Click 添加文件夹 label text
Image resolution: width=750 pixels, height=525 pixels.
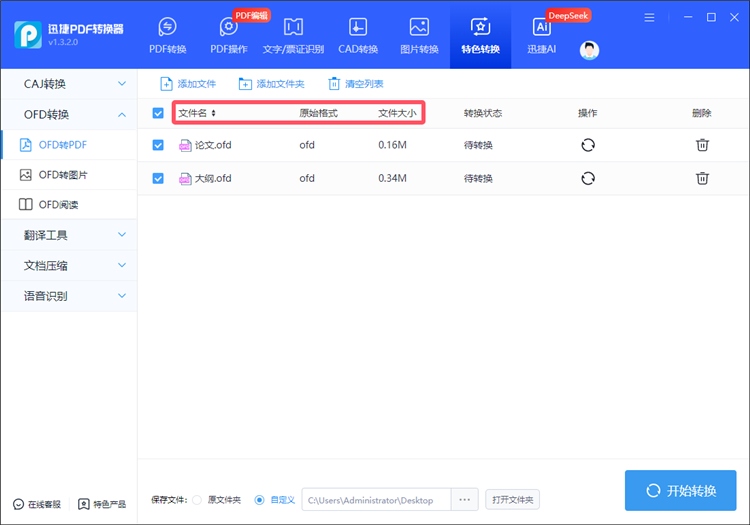(x=280, y=84)
